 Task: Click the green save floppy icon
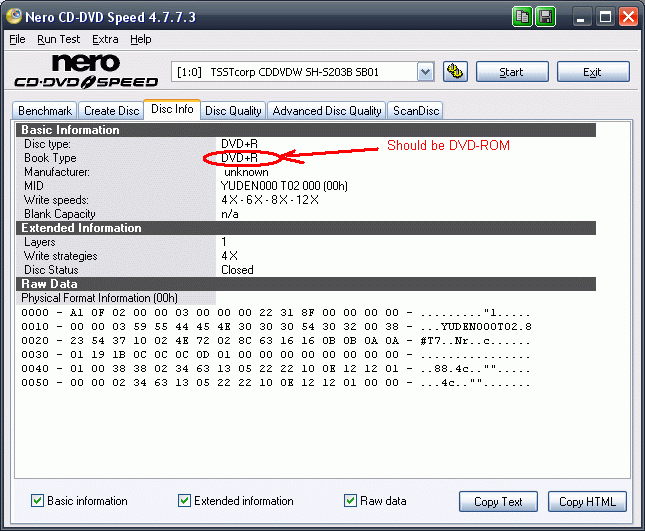[545, 17]
